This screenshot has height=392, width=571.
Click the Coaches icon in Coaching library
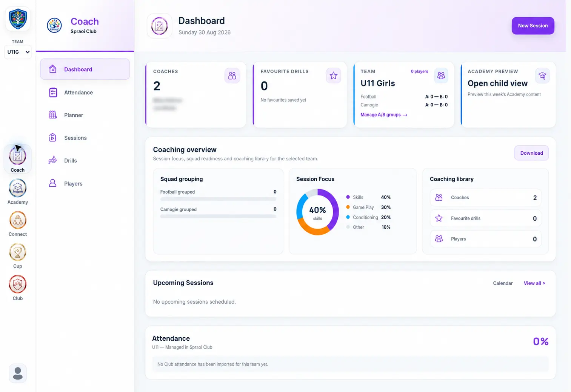click(439, 198)
